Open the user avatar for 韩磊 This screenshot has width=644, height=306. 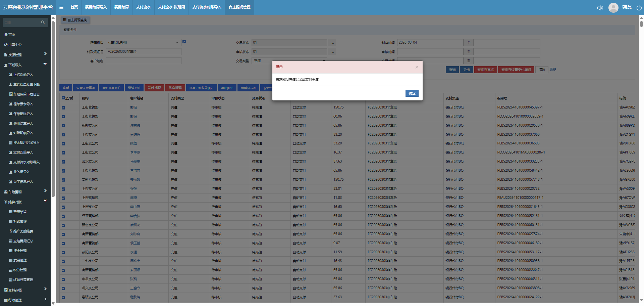pyautogui.click(x=613, y=7)
